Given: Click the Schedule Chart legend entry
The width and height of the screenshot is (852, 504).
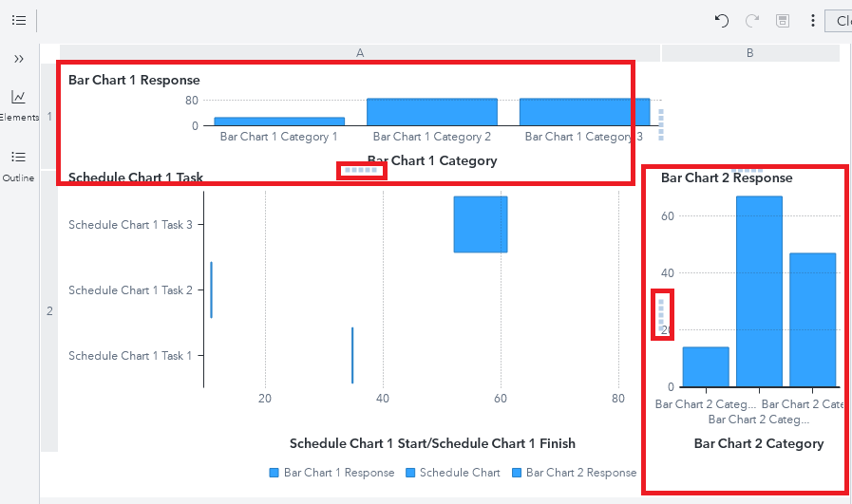Looking at the screenshot, I should coord(452,473).
